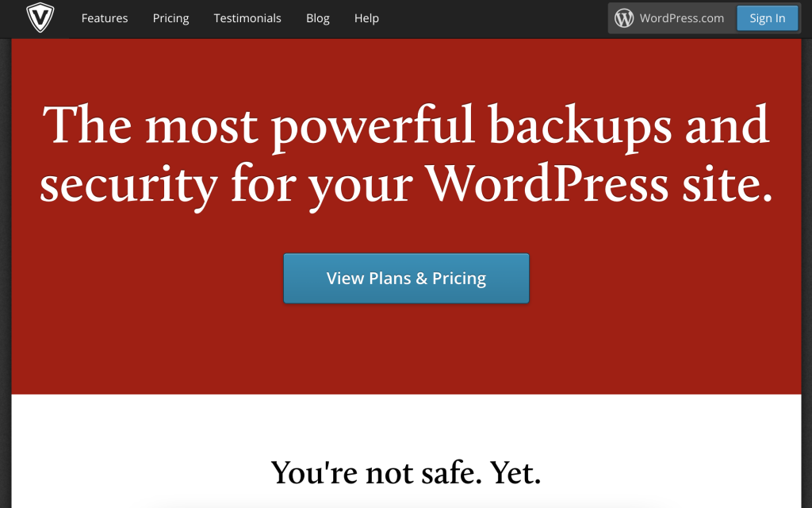Open the Help menu item
The image size is (812, 508).
(366, 18)
